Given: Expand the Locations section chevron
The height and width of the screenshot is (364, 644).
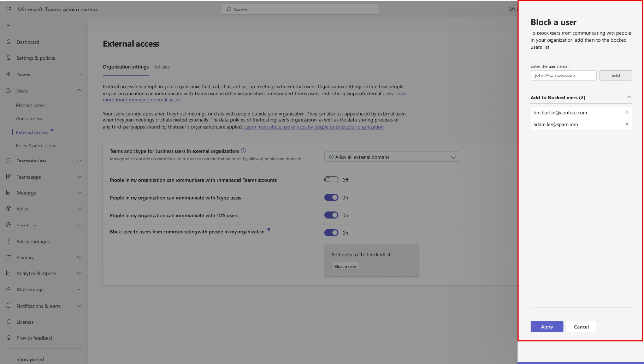Looking at the screenshot, I should (79, 225).
